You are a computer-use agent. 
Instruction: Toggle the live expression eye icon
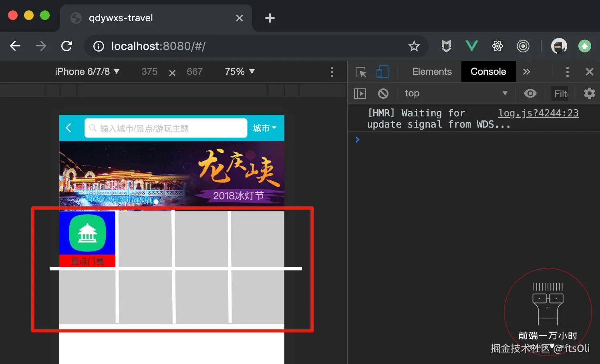tap(530, 94)
